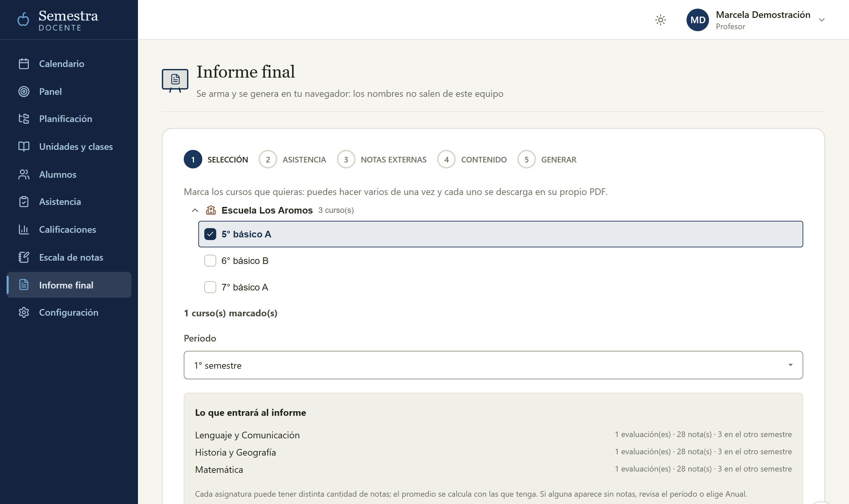This screenshot has width=849, height=504.
Task: Open Calificaciones from the sidebar
Action: pyautogui.click(x=69, y=229)
